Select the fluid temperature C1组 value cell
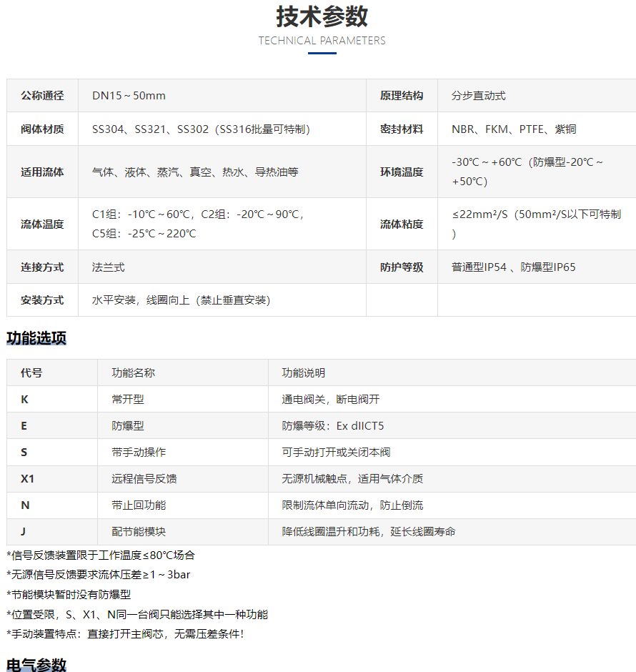The height and width of the screenshot is (672, 636). tap(199, 224)
